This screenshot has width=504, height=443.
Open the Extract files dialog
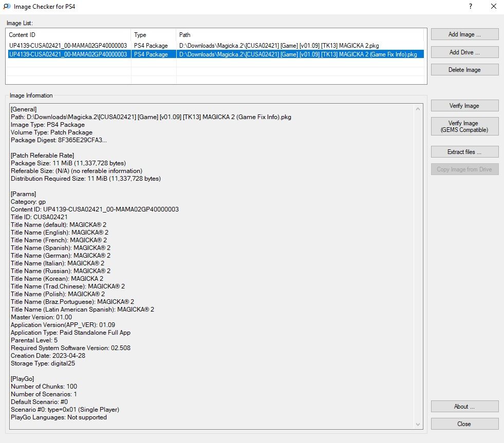(464, 151)
